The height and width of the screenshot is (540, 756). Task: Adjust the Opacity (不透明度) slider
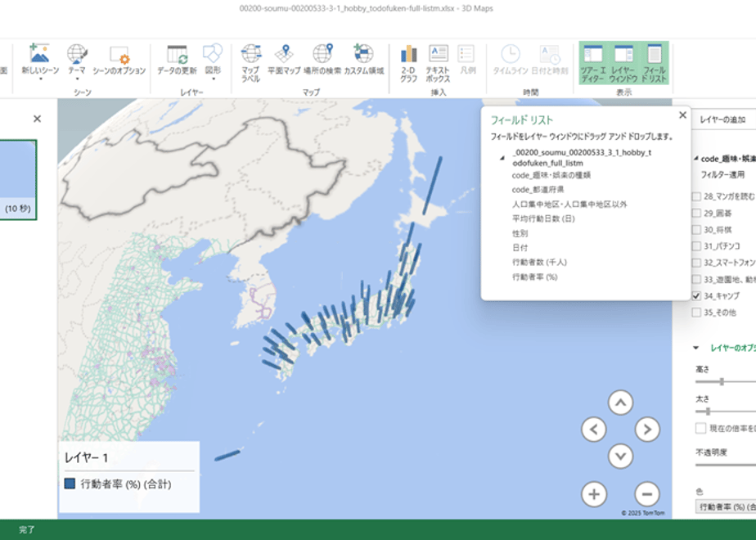coord(726,465)
